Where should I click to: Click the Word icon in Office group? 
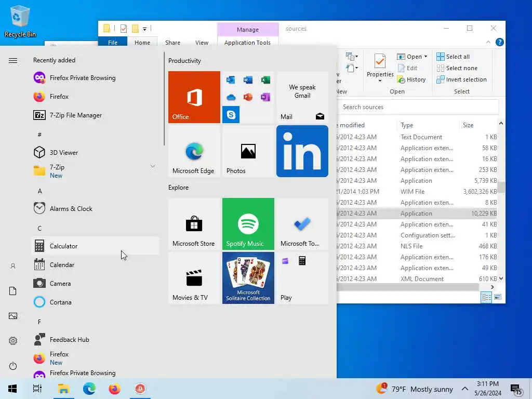click(248, 79)
